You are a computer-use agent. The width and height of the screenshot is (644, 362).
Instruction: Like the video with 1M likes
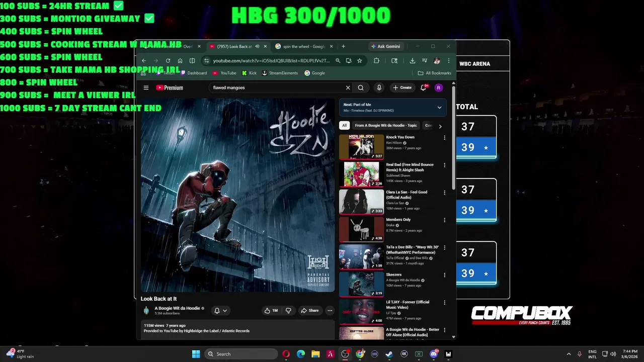point(271,311)
